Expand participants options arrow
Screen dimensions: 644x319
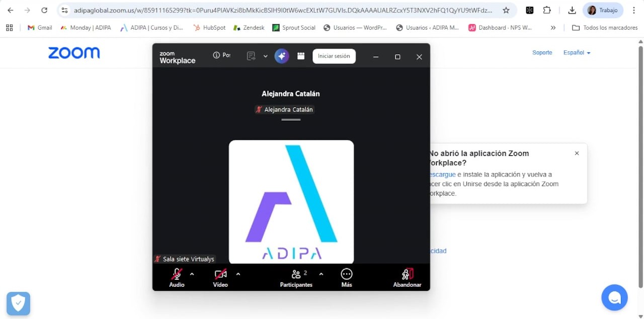point(321,274)
